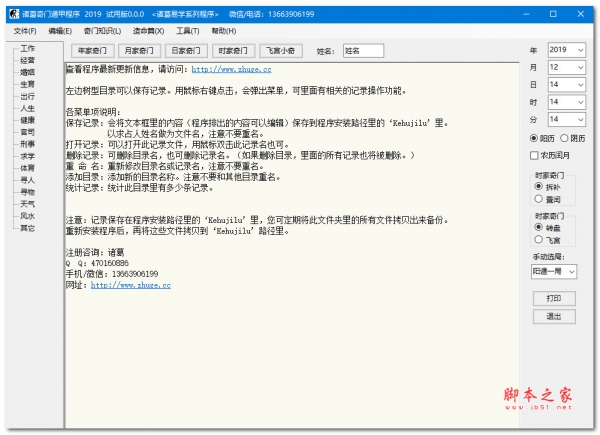Screen dimensions: 600x435
Task: Click the 月家奇门 button
Action: (139, 51)
